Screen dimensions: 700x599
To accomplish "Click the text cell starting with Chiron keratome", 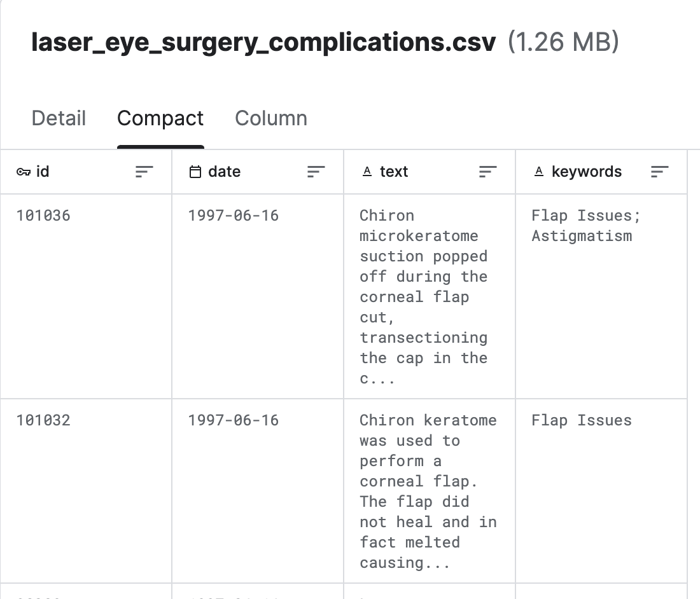I will point(428,491).
